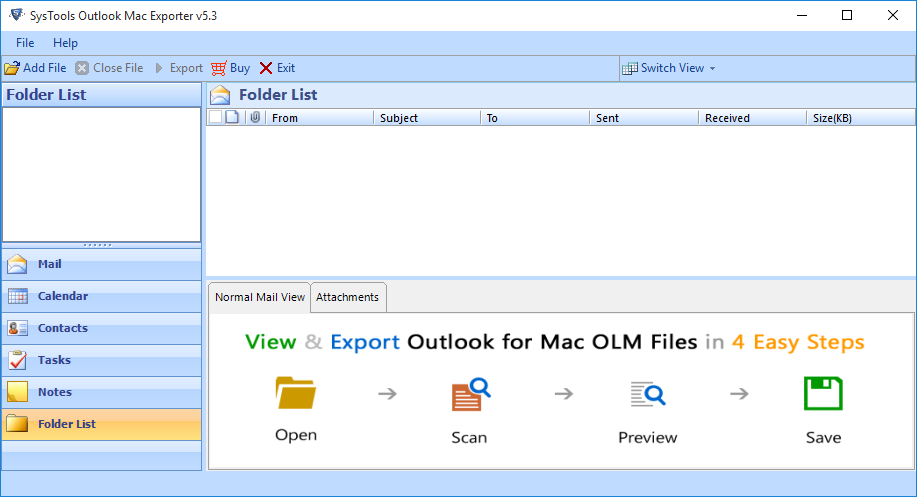Image resolution: width=917 pixels, height=497 pixels.
Task: Click inside the empty folder tree panel
Action: [102, 174]
